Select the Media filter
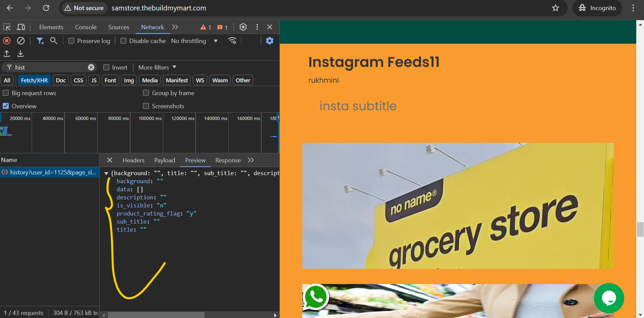This screenshot has height=318, width=644. click(150, 80)
